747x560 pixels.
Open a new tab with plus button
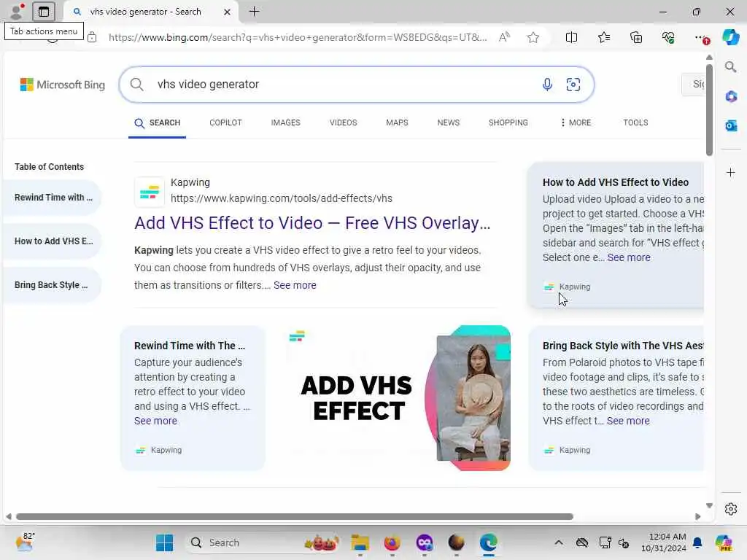[x=255, y=12]
